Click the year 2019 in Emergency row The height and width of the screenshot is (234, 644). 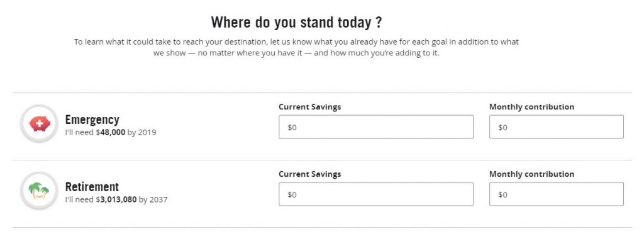[147, 133]
